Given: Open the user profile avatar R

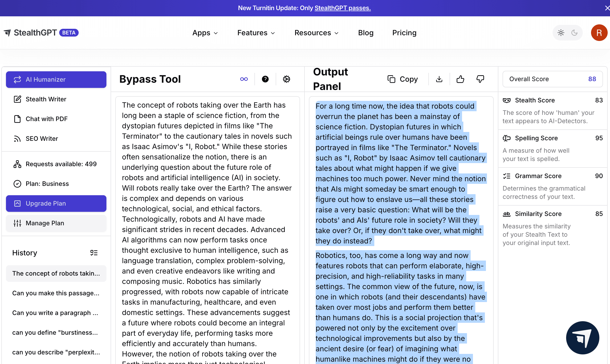Looking at the screenshot, I should tap(599, 33).
